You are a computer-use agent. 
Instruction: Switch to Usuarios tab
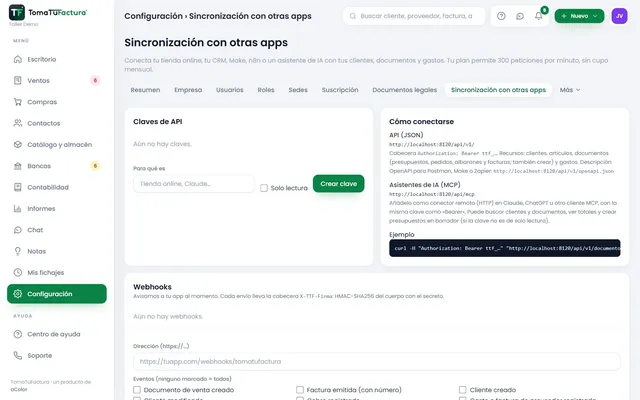click(229, 90)
